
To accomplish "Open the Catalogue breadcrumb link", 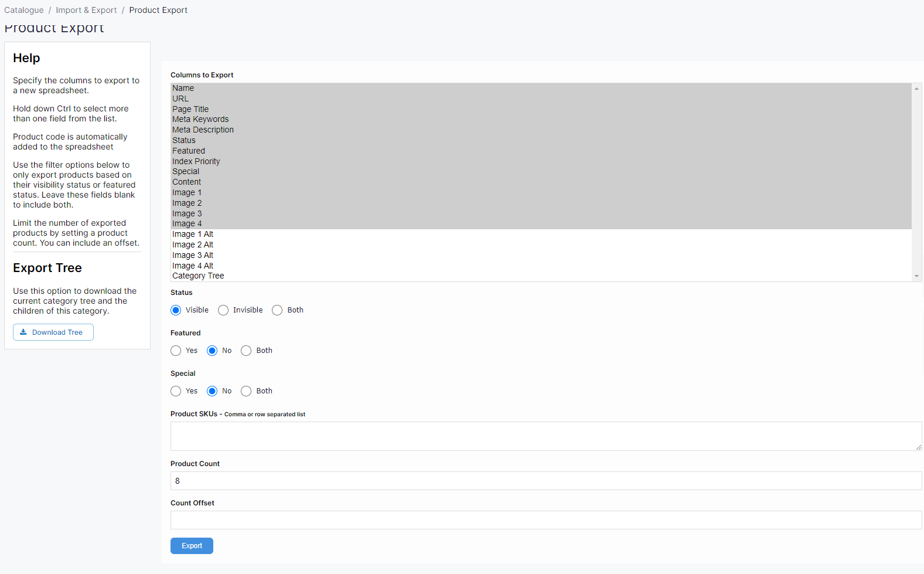I will click(24, 10).
